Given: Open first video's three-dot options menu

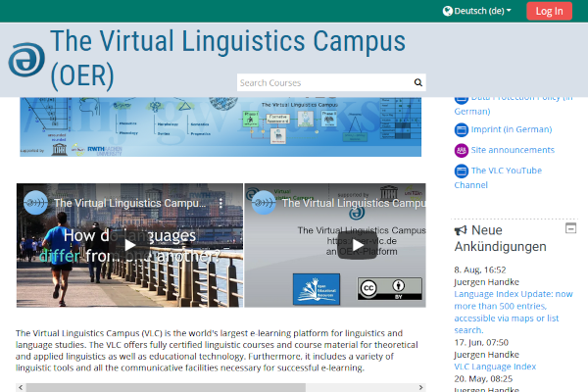Looking at the screenshot, I should click(x=231, y=203).
